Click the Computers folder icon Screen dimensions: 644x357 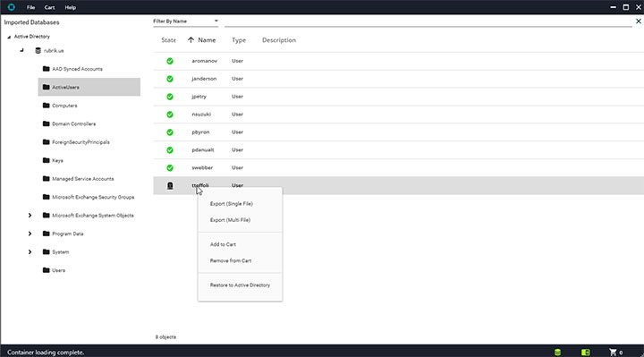[46, 106]
